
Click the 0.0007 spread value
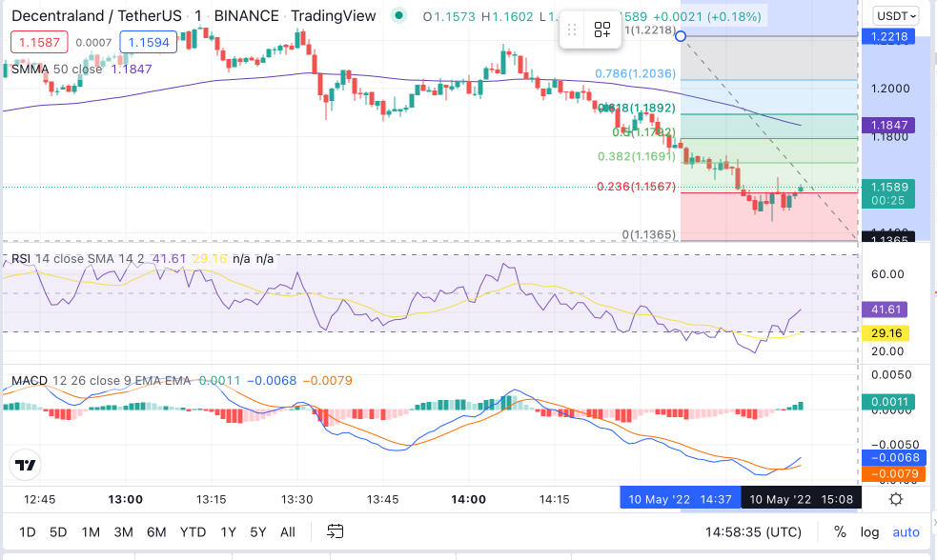(x=93, y=43)
